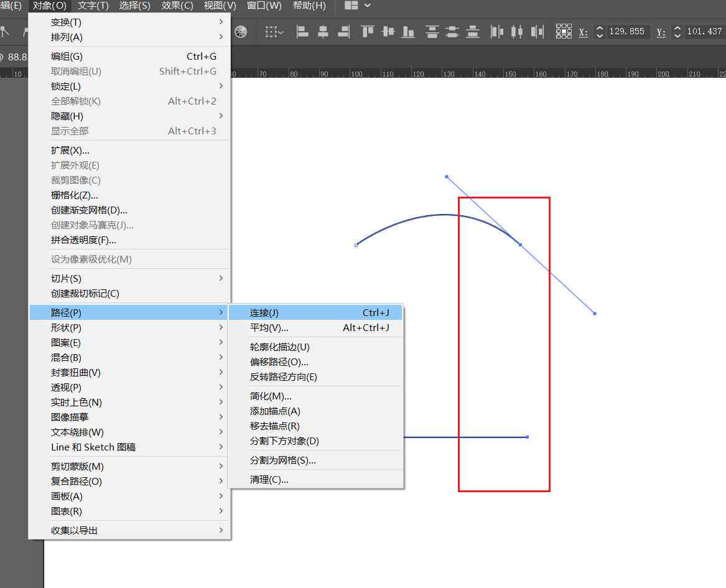Click vertical align top icon

tap(368, 32)
